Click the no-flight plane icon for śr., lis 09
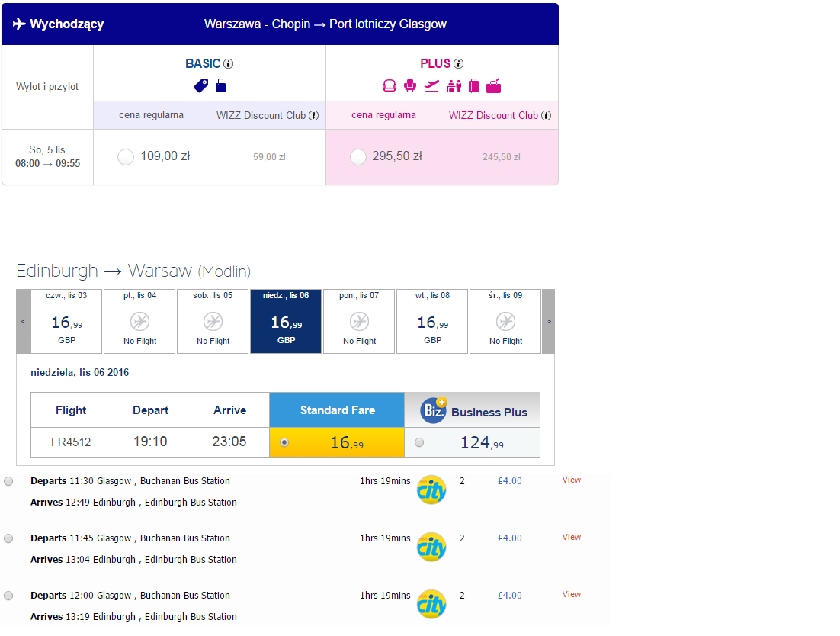Image resolution: width=840 pixels, height=636 pixels. [x=505, y=322]
